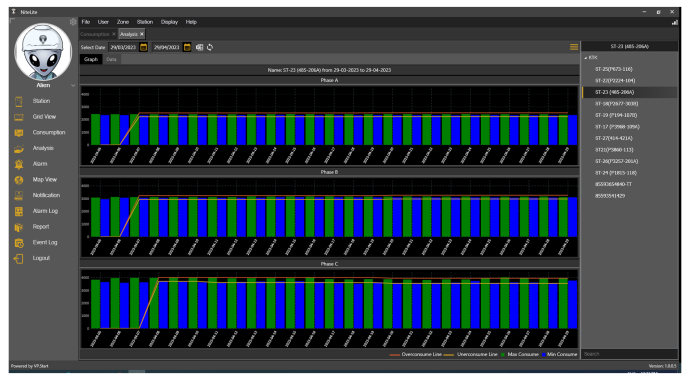Open the start date calendar picker
Viewport: 690px width, 380px height.
click(143, 47)
